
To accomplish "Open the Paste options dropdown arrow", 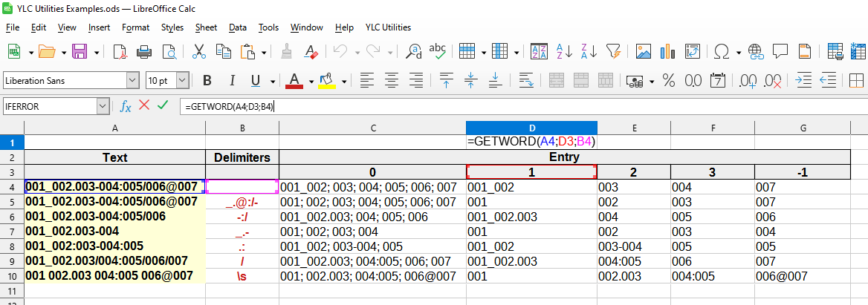I will click(264, 53).
